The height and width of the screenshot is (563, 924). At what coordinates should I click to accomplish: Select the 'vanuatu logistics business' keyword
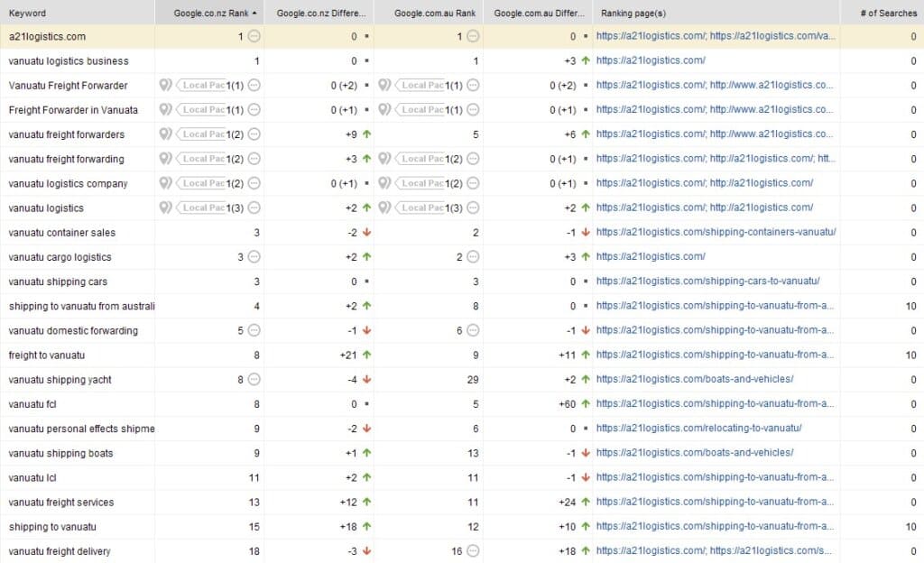click(x=69, y=61)
